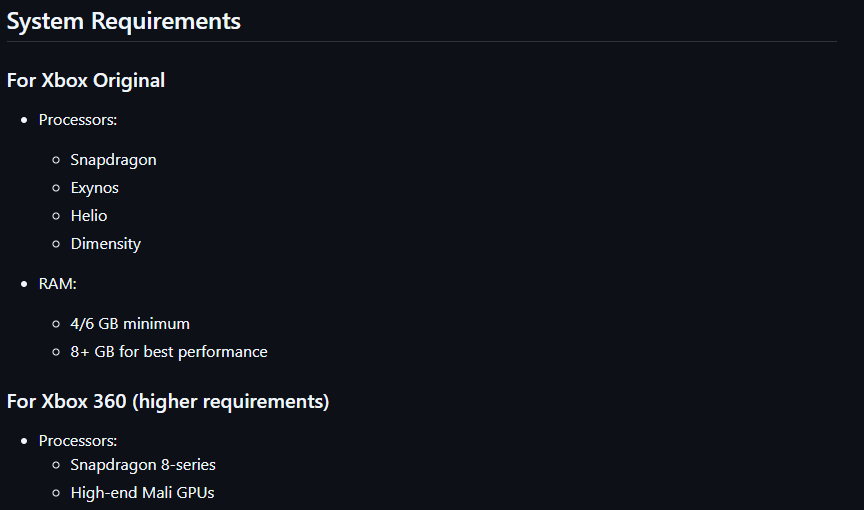
Task: Click the hollow bullet beside Dimensity
Action: [x=56, y=244]
